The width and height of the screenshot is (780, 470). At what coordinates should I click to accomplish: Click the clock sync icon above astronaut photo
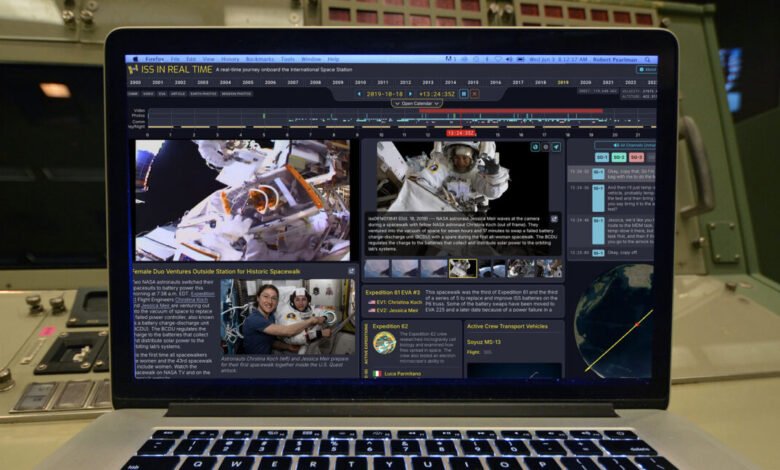(x=535, y=147)
